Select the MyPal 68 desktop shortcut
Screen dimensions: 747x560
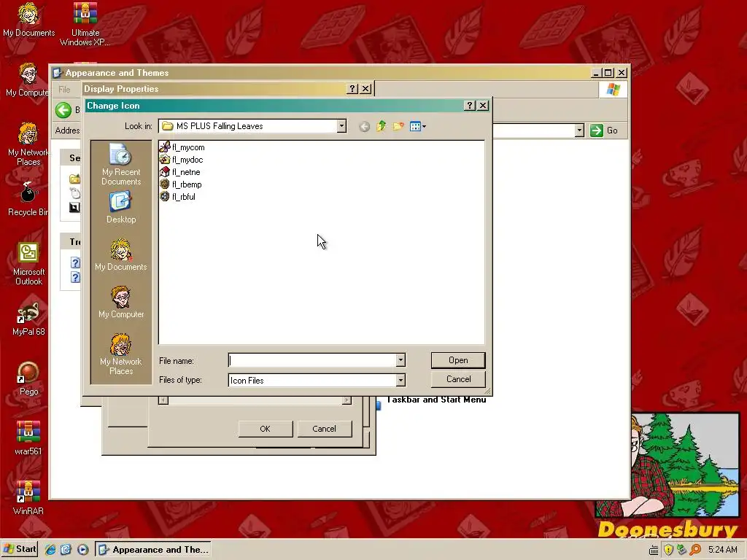(28, 319)
